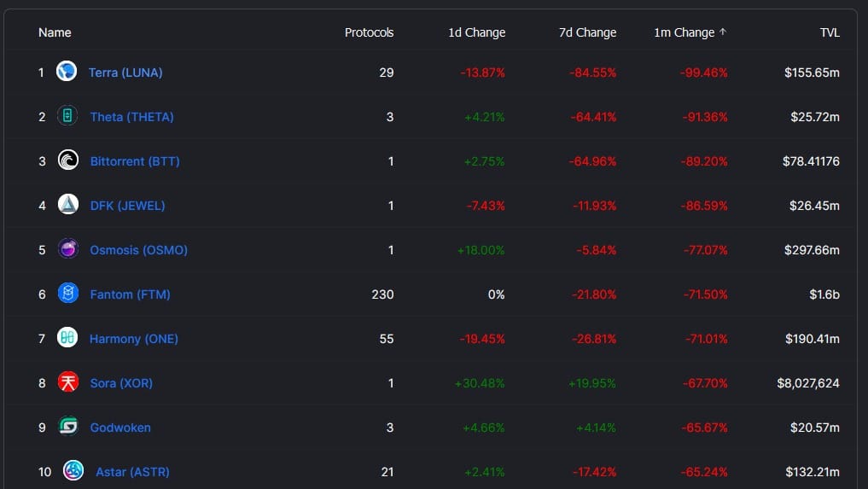The width and height of the screenshot is (868, 489).
Task: Click Osmosis 1d change +18.00%
Action: 481,250
